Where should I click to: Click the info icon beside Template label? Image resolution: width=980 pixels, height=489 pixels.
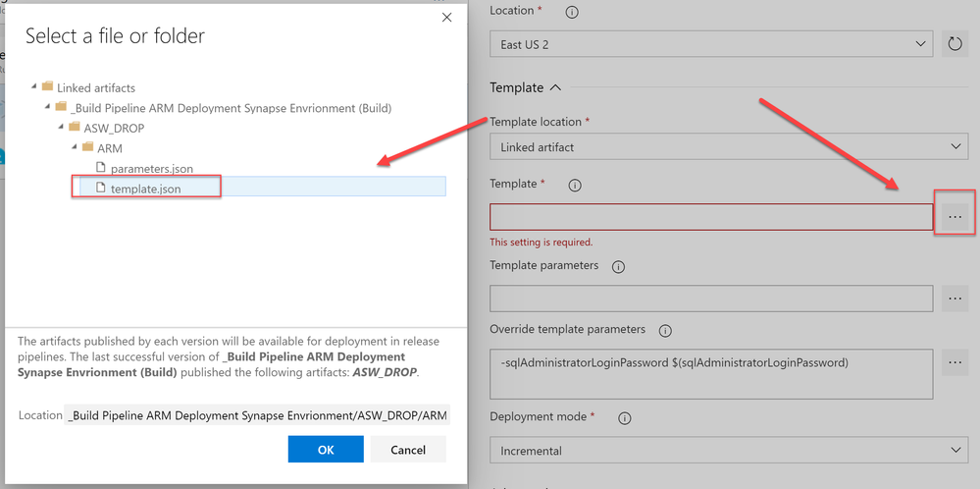click(575, 185)
